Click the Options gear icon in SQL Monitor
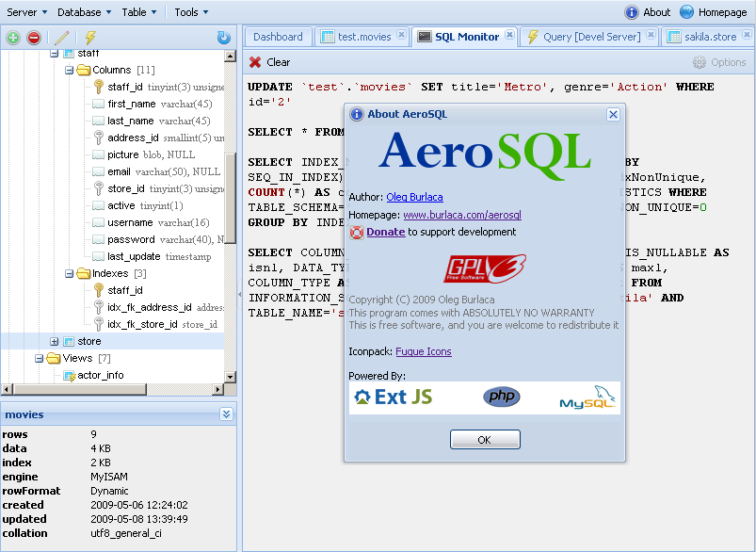Viewport: 756px width, 552px height. point(700,62)
